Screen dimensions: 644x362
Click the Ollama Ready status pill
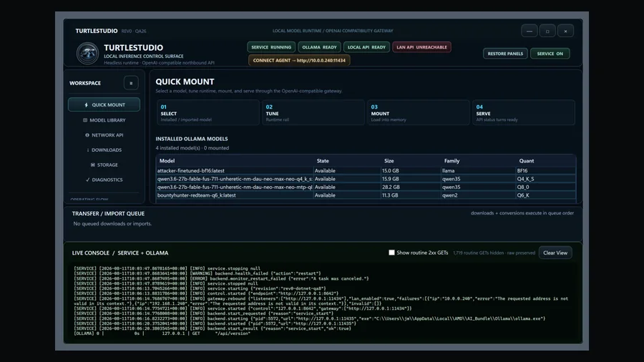click(319, 47)
